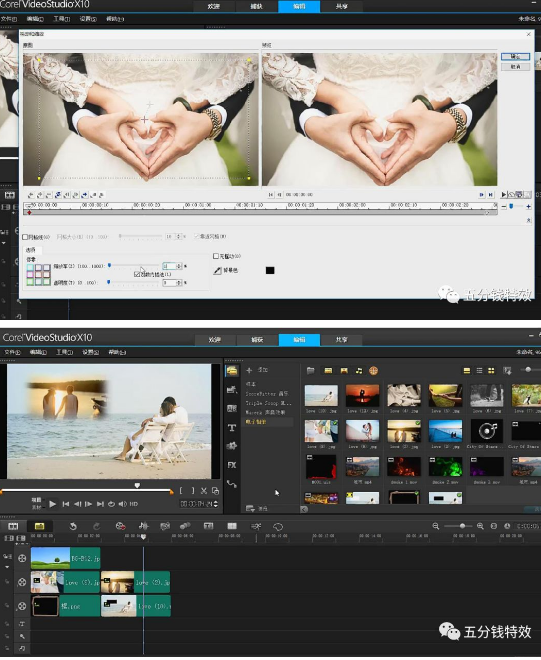Toggle the show videos filter icon

(x=328, y=370)
